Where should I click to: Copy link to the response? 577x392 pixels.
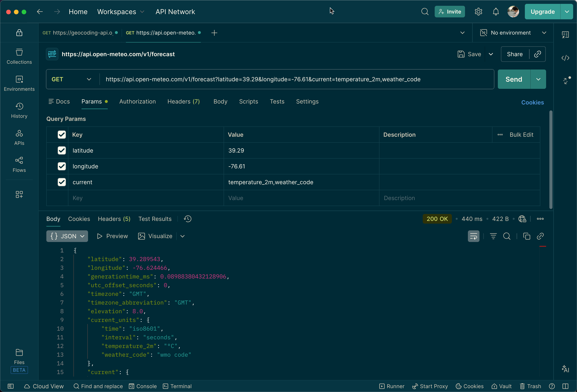tap(540, 236)
